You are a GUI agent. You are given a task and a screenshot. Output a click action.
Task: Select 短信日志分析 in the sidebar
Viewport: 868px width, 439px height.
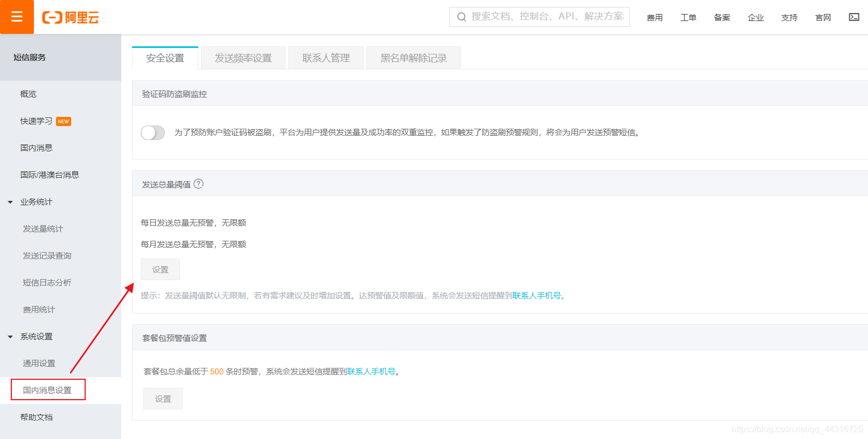coord(47,283)
